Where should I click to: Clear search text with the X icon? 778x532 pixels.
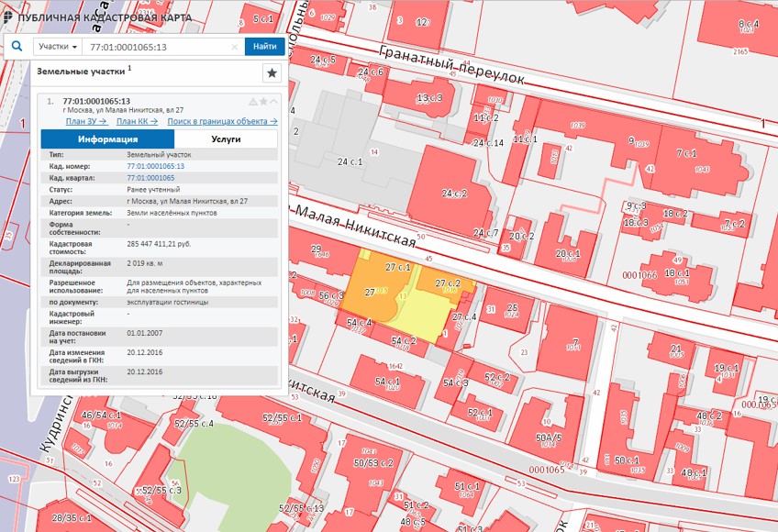coord(234,47)
